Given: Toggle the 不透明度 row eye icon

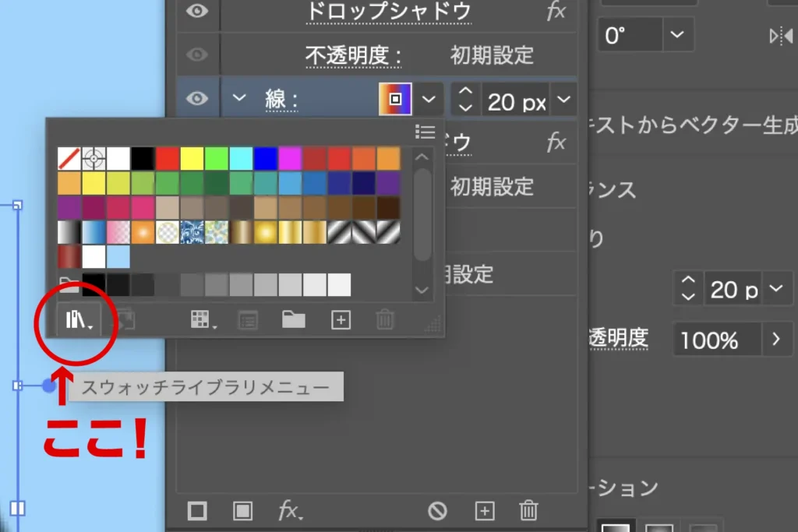Looking at the screenshot, I should point(198,55).
